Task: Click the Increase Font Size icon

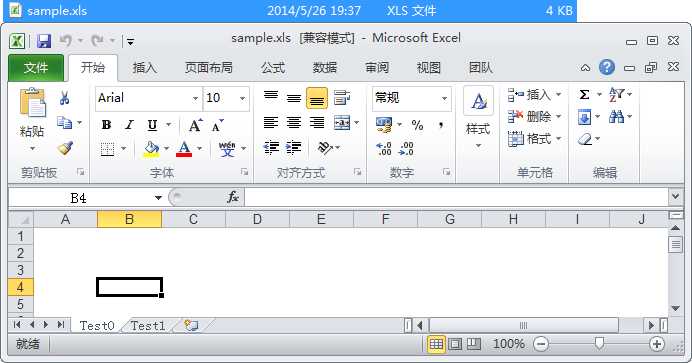Action: pyautogui.click(x=195, y=125)
